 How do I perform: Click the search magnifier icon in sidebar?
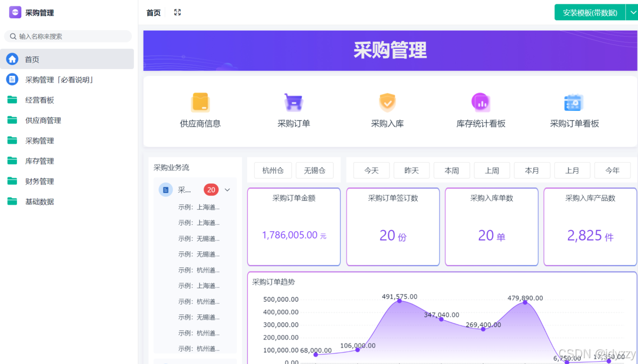pyautogui.click(x=13, y=36)
